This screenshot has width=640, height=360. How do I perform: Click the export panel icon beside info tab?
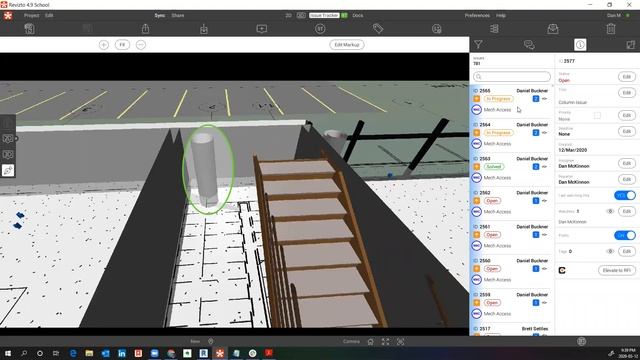[630, 44]
